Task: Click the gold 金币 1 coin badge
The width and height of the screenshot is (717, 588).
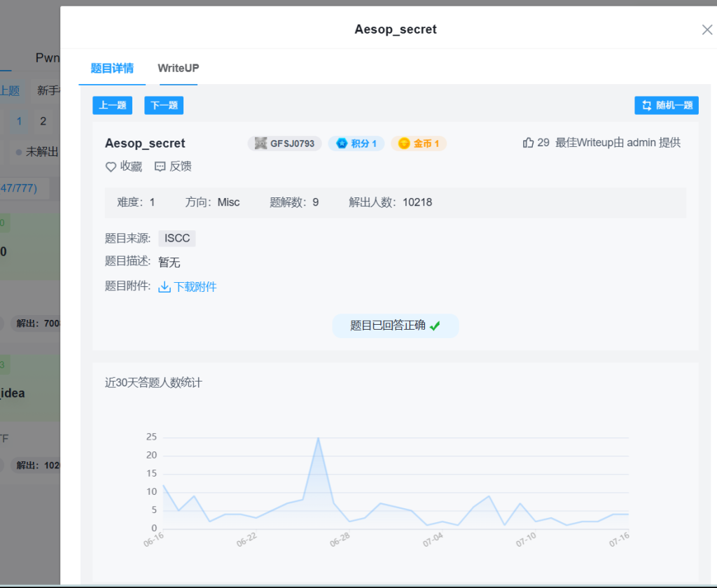Action: (419, 143)
